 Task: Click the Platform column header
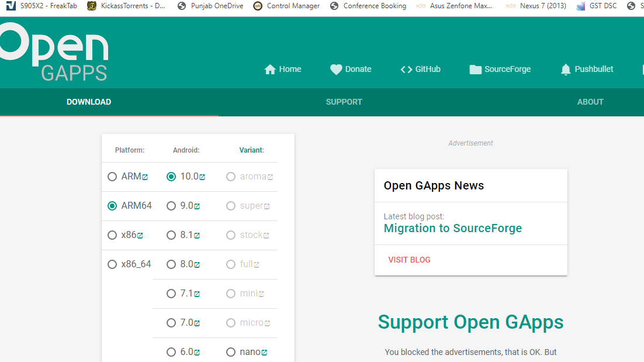pos(130,150)
